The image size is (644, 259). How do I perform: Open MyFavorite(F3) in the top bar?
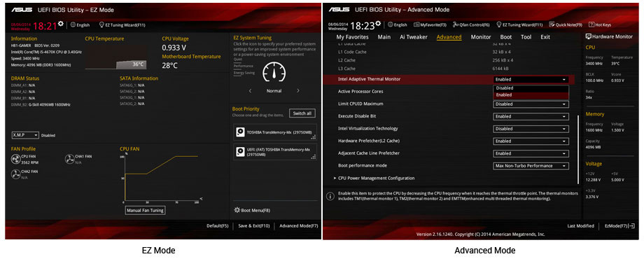[x=430, y=24]
